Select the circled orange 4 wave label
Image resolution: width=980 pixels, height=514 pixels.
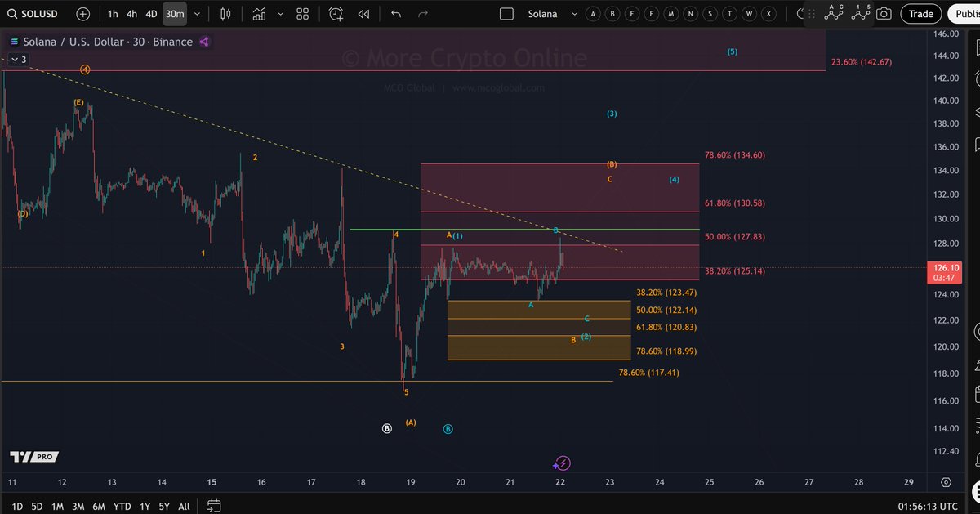pos(85,69)
